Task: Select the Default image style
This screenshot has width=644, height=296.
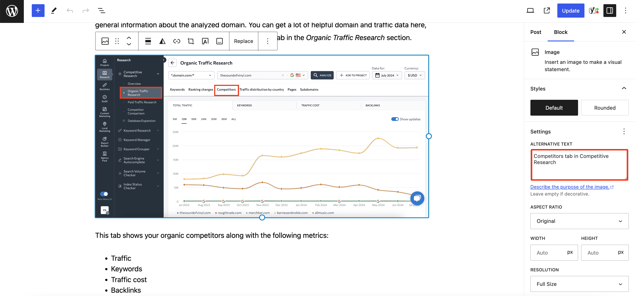Action: pos(554,108)
